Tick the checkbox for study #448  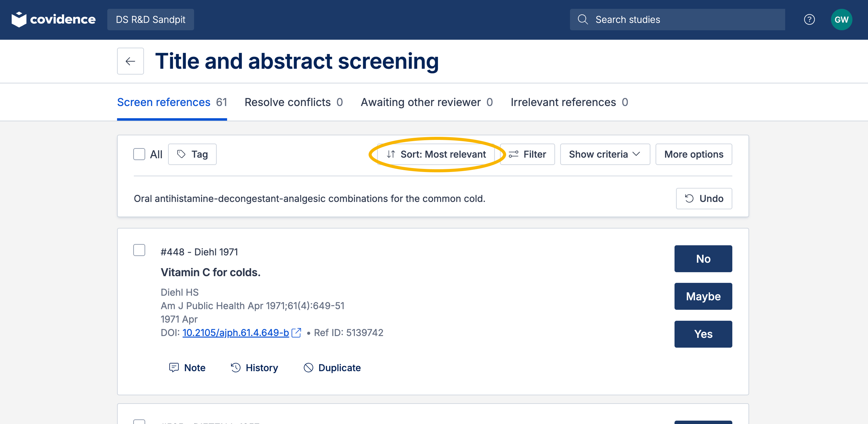(139, 250)
